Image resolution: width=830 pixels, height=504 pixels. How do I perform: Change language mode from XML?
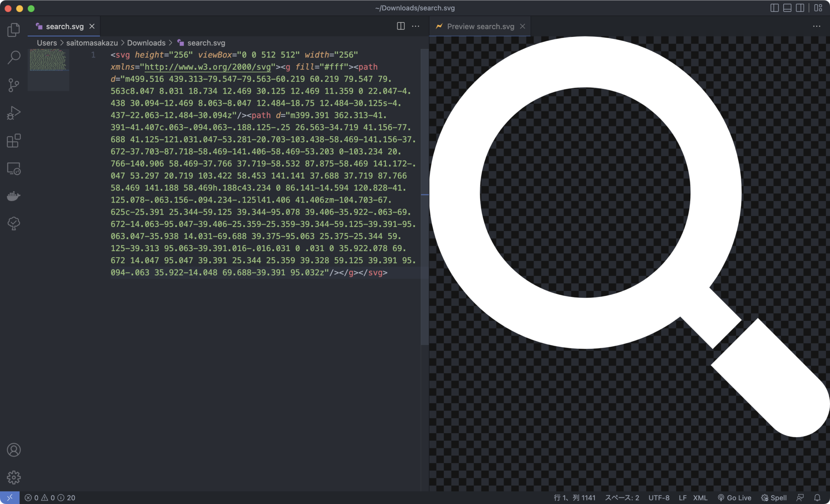pos(701,498)
